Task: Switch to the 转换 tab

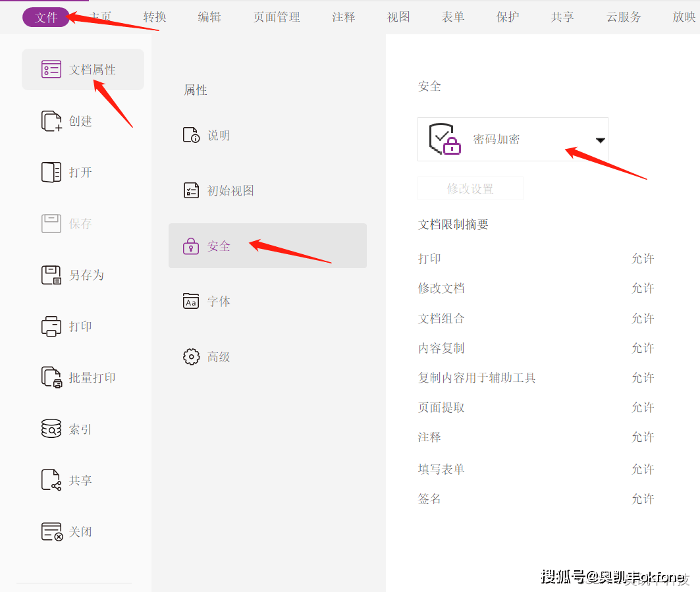Action: [155, 17]
